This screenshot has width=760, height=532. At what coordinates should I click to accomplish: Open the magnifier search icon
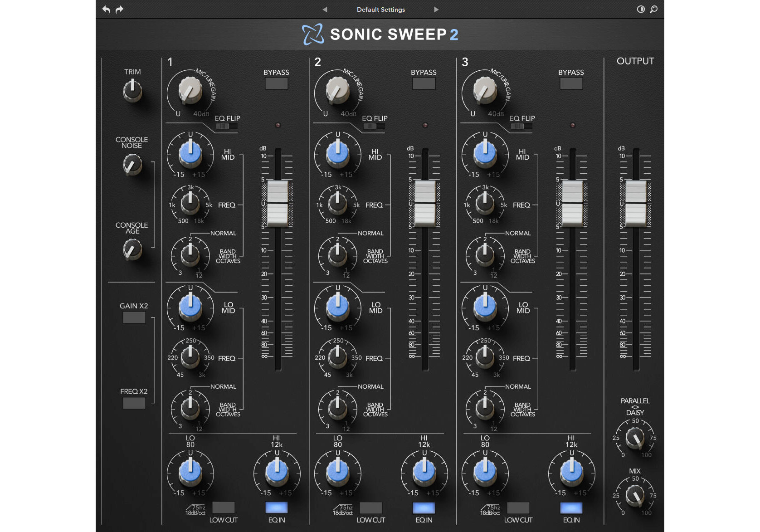(x=653, y=9)
